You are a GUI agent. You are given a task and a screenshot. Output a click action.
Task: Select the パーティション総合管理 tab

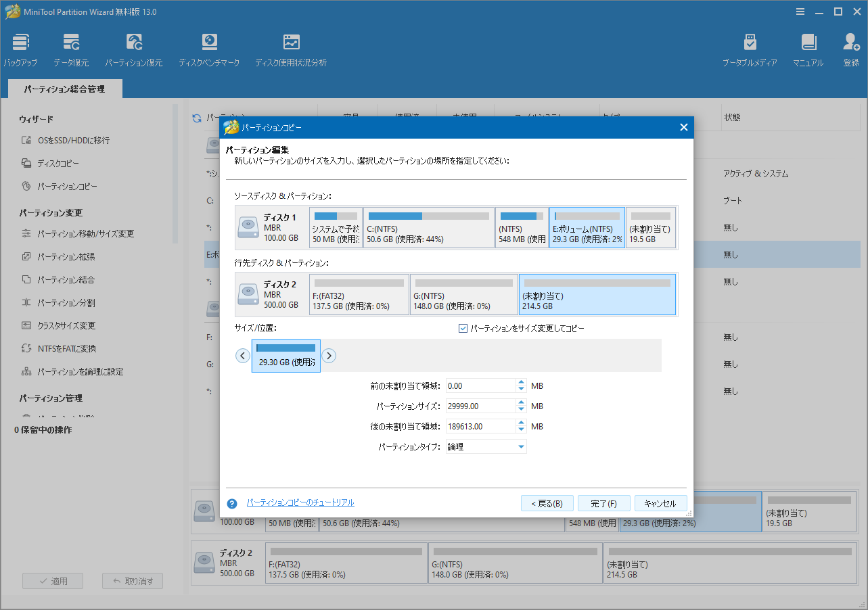point(64,89)
